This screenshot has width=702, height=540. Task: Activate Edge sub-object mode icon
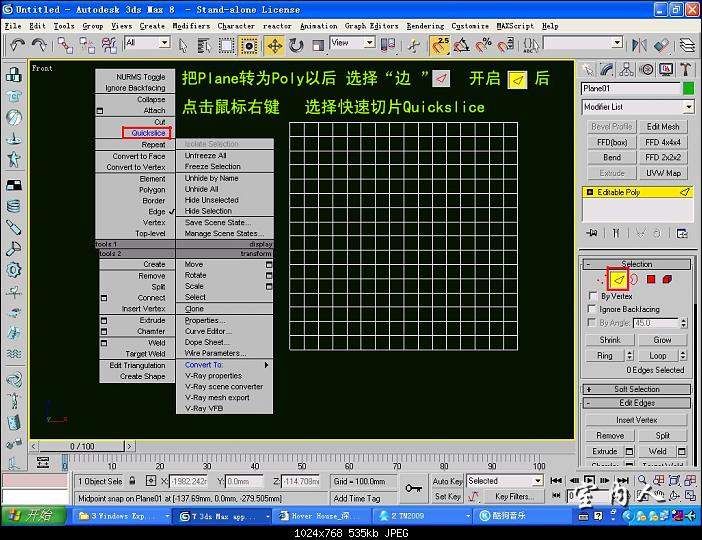[618, 279]
